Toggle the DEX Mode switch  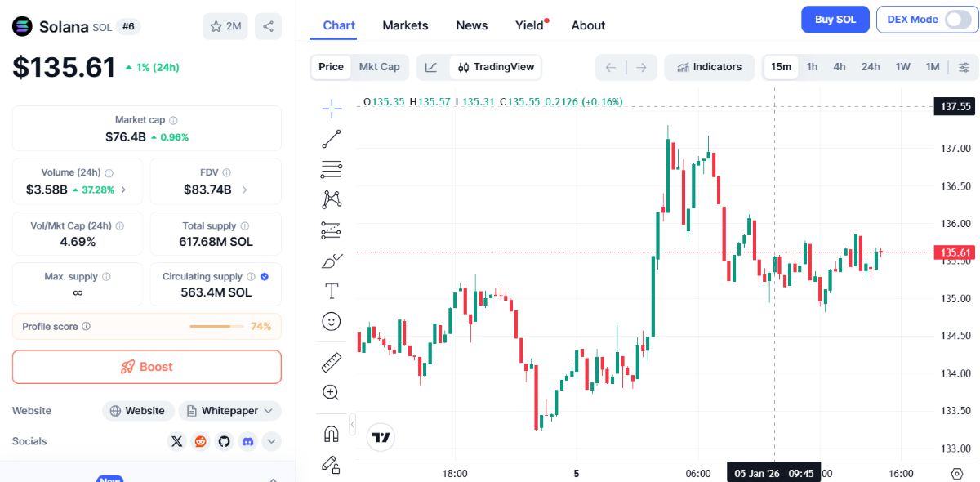pyautogui.click(x=957, y=20)
